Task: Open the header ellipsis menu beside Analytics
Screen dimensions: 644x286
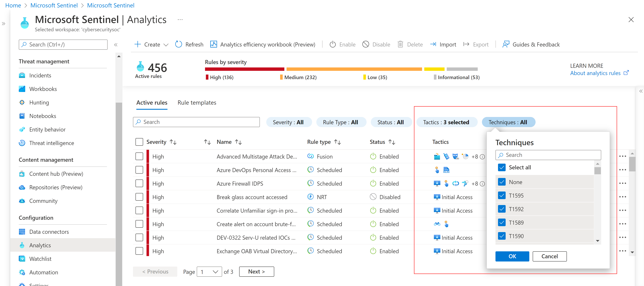Action: coord(180,19)
